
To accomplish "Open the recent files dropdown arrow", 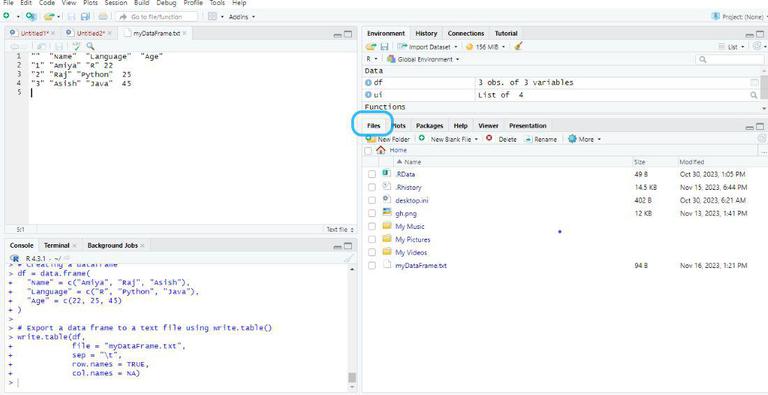I will (x=58, y=17).
